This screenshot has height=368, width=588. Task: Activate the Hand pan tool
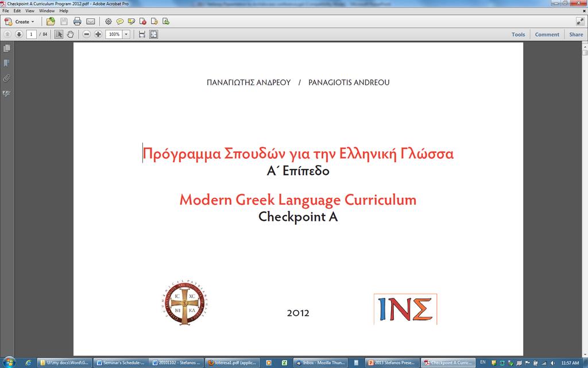[70, 34]
